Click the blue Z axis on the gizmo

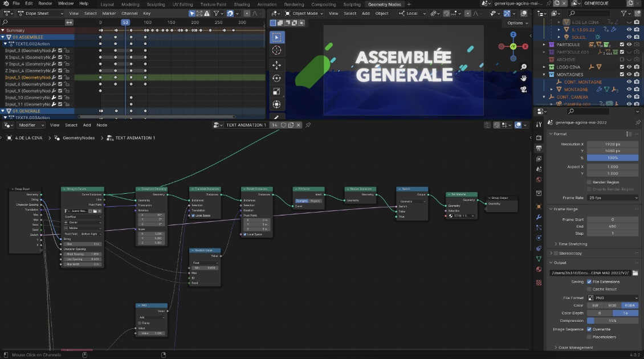tap(513, 35)
